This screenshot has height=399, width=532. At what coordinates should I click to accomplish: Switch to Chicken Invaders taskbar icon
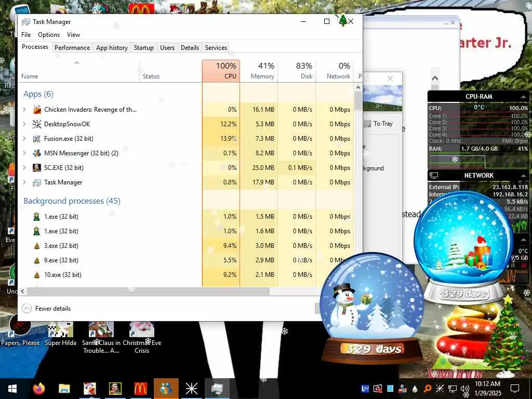click(x=89, y=389)
